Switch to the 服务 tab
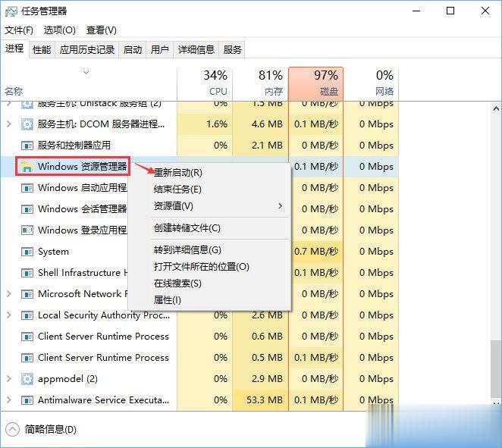The image size is (502, 448). [x=232, y=49]
